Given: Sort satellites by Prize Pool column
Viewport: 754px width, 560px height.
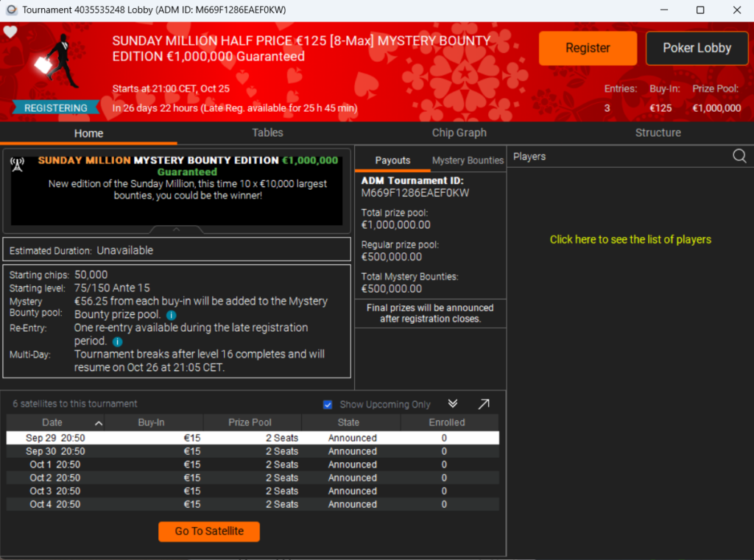Looking at the screenshot, I should [x=253, y=422].
